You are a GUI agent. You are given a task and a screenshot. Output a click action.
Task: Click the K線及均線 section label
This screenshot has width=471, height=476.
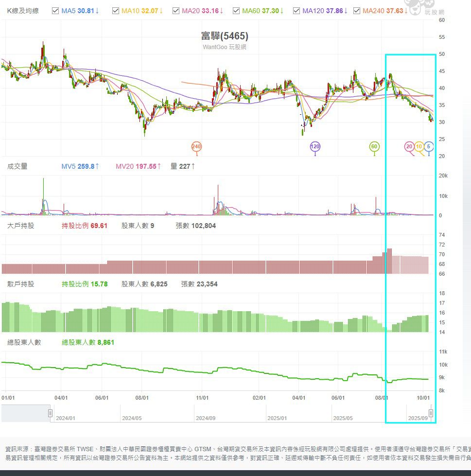point(23,11)
